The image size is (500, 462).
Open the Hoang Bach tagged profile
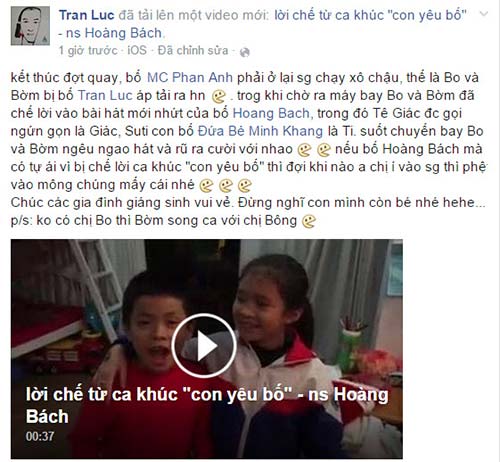pos(271,113)
